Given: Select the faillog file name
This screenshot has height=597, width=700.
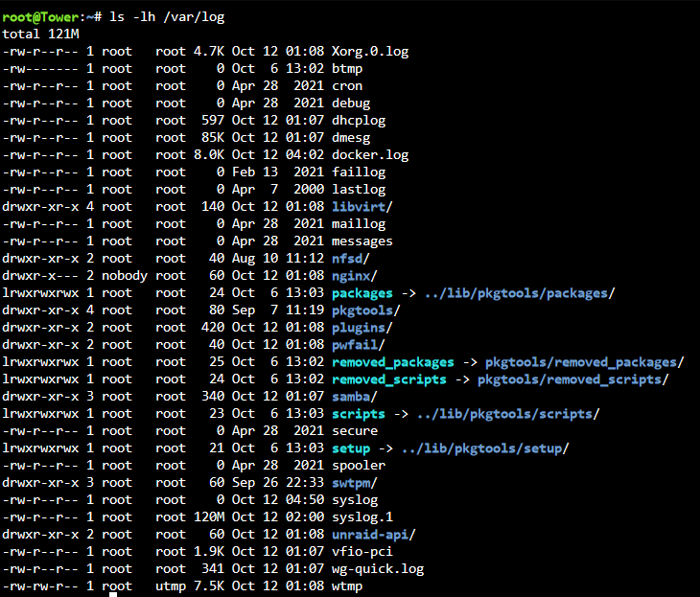Looking at the screenshot, I should (x=359, y=172).
